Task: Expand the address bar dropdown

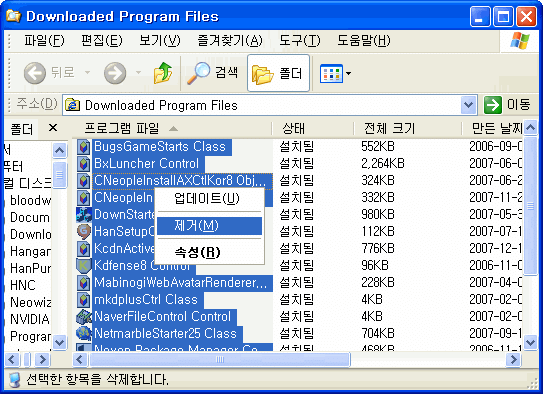Action: pos(469,105)
